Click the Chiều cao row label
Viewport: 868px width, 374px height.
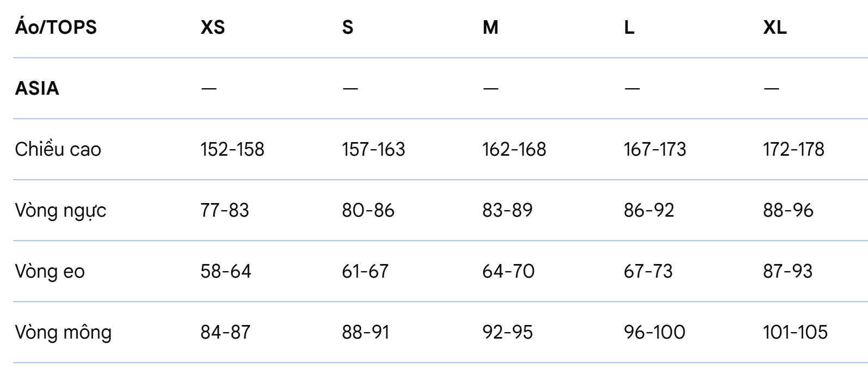click(58, 149)
